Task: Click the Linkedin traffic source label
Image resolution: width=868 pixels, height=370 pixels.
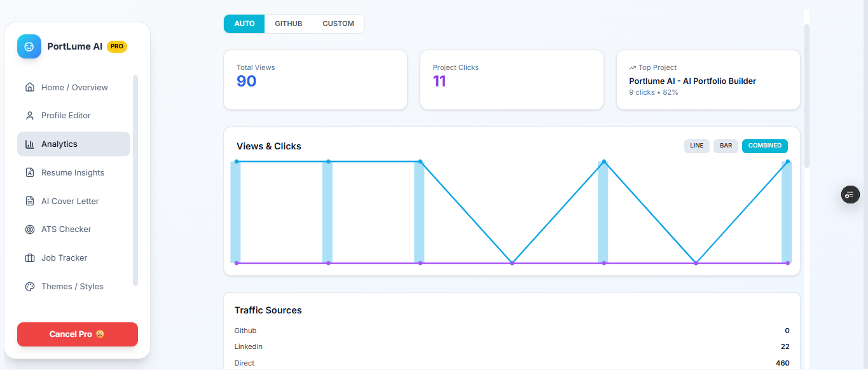Action: (x=249, y=346)
